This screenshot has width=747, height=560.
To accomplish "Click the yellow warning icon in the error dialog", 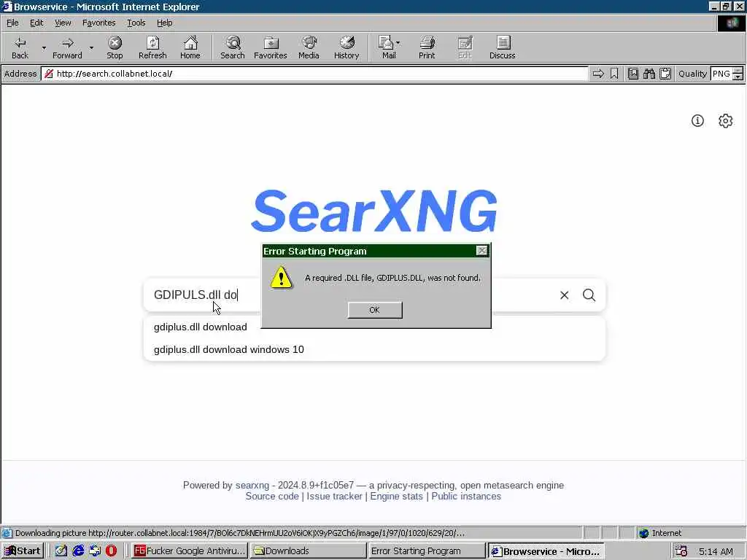I will pyautogui.click(x=281, y=278).
